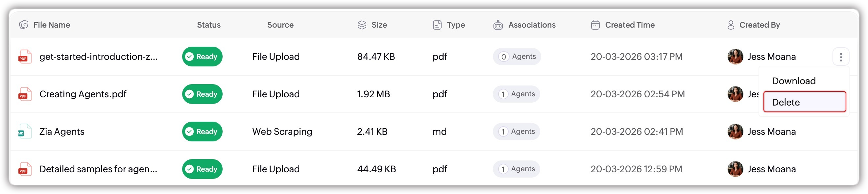
Task: Click the 1 Agents badge for Creating Agents.pdf
Action: [x=516, y=94]
